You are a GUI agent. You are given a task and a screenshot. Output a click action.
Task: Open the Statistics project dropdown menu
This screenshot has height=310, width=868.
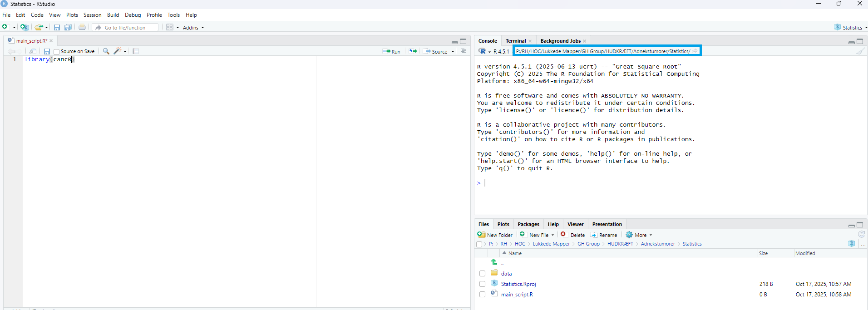click(x=851, y=28)
